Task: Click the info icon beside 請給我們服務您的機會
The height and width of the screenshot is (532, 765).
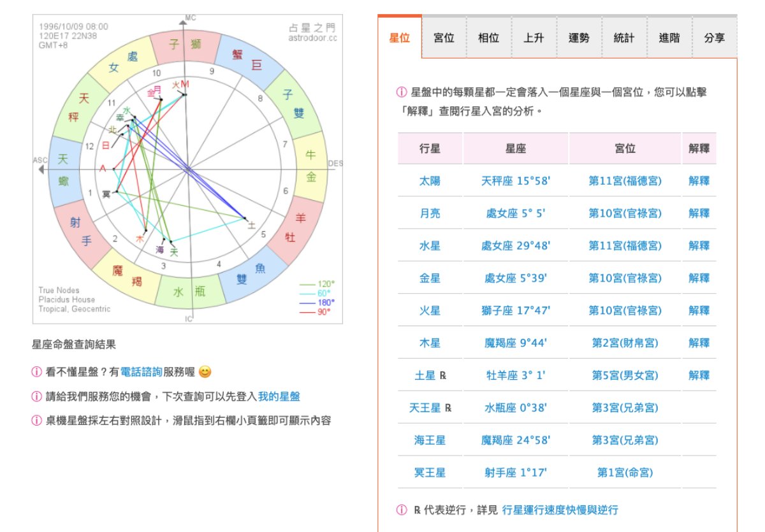Action: pyautogui.click(x=37, y=396)
